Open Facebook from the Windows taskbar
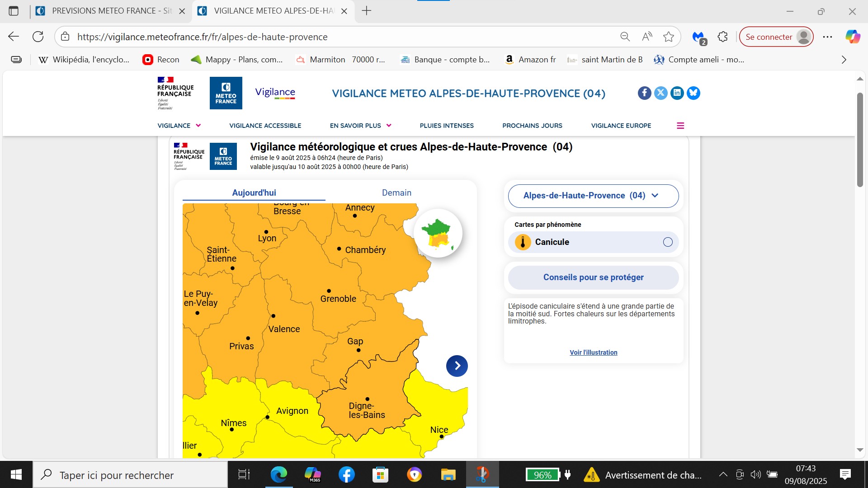The height and width of the screenshot is (488, 868). pyautogui.click(x=346, y=474)
